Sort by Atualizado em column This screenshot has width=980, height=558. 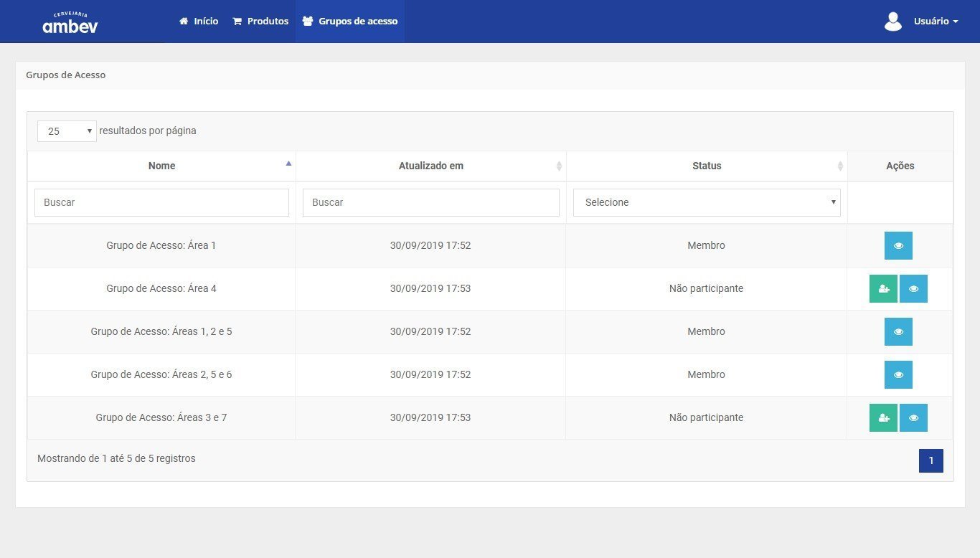pyautogui.click(x=430, y=166)
